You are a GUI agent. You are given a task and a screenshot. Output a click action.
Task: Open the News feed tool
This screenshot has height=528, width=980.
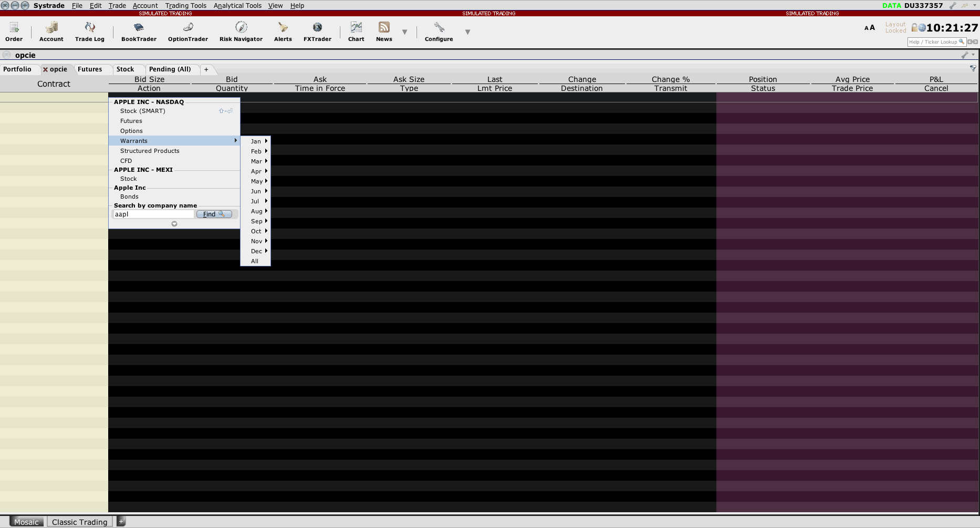click(x=384, y=32)
